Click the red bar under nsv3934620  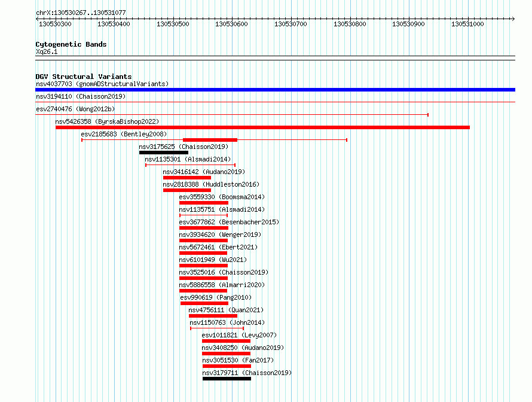coord(203,240)
